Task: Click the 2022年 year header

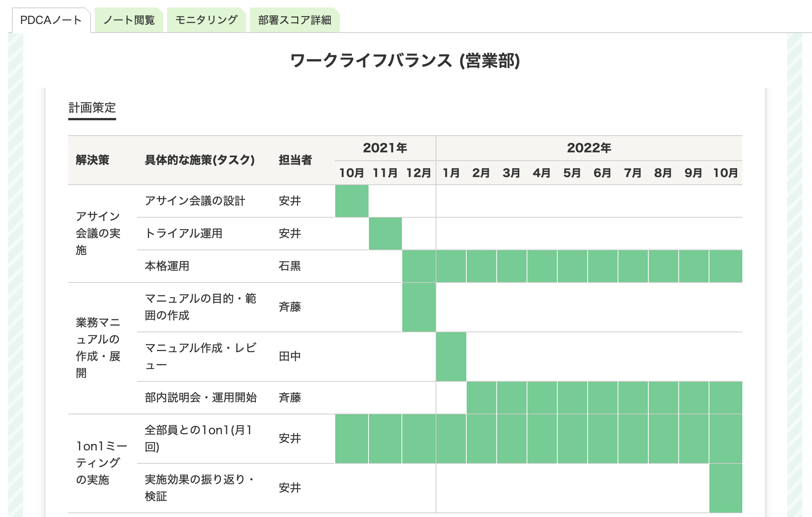Action: 589,148
